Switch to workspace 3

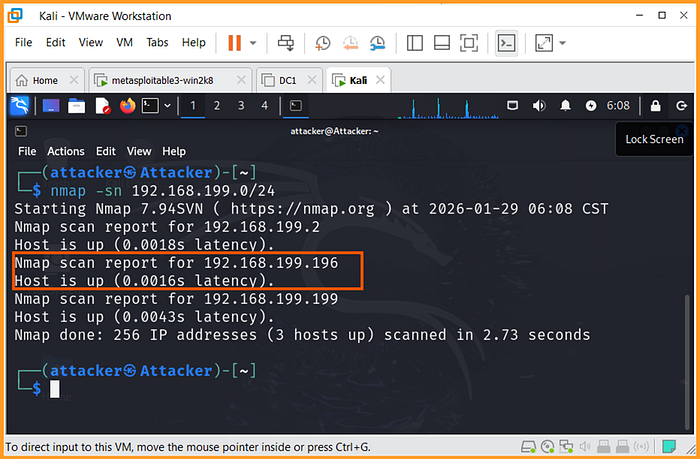pos(241,106)
